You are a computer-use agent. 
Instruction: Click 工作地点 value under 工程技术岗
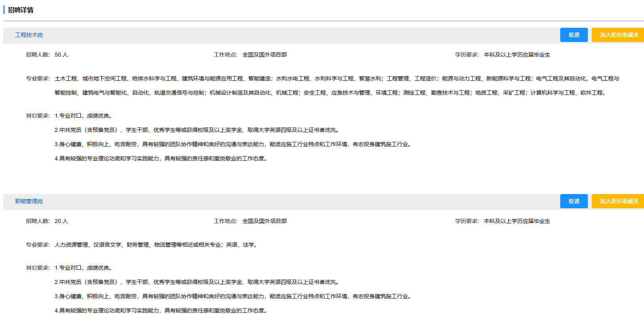(264, 55)
